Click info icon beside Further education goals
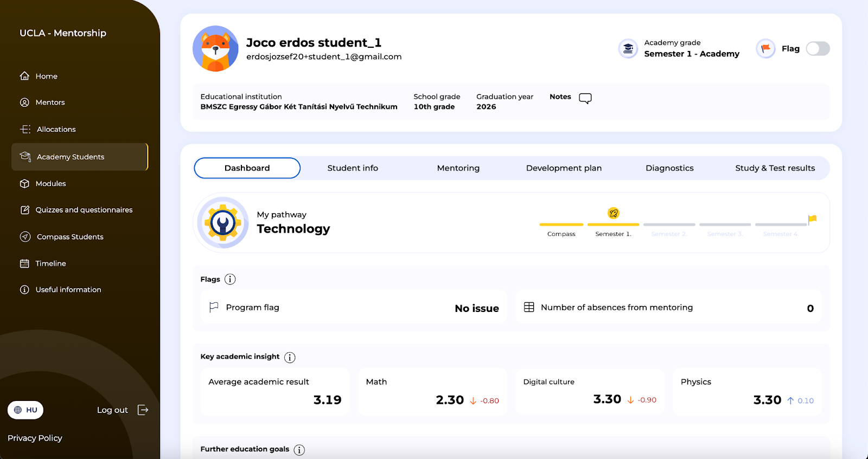This screenshot has width=868, height=459. [299, 450]
